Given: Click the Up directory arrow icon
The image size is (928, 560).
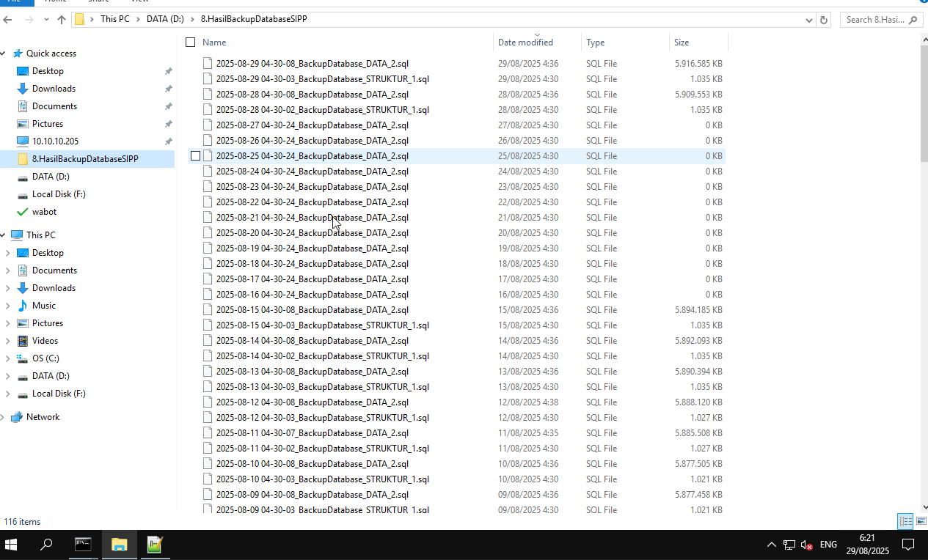Looking at the screenshot, I should (x=61, y=20).
